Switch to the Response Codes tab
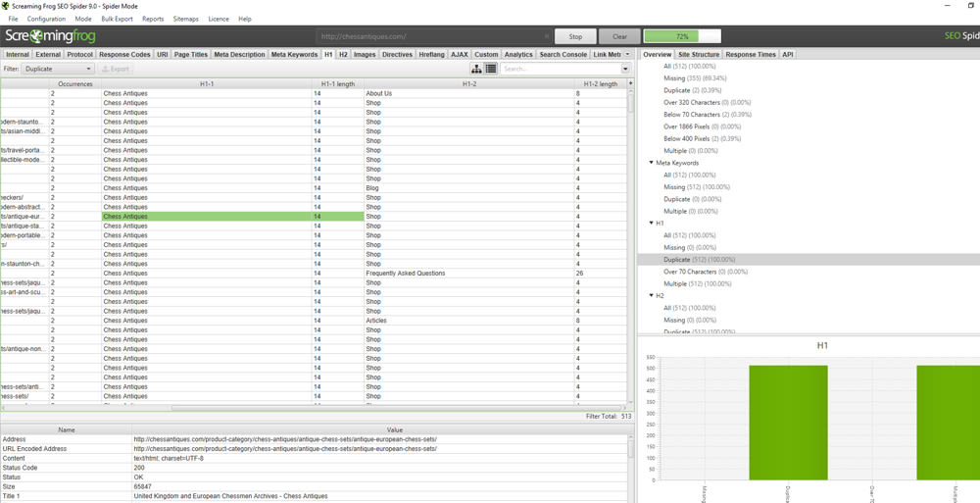This screenshot has width=980, height=503. [124, 55]
